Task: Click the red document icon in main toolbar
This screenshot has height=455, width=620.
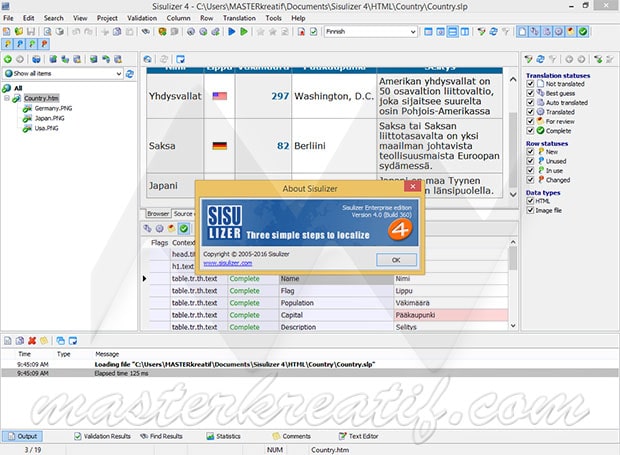Action: (301, 32)
